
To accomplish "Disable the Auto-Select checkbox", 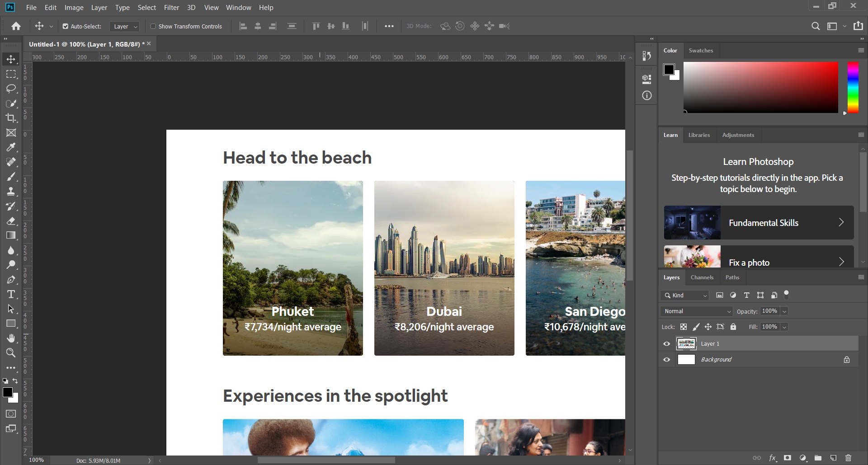I will pos(66,27).
